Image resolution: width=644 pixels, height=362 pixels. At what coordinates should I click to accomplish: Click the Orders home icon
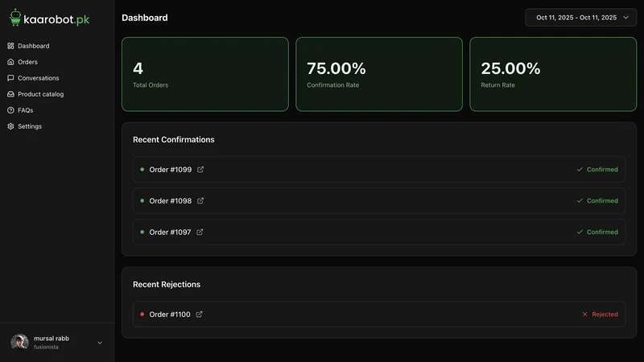click(10, 62)
